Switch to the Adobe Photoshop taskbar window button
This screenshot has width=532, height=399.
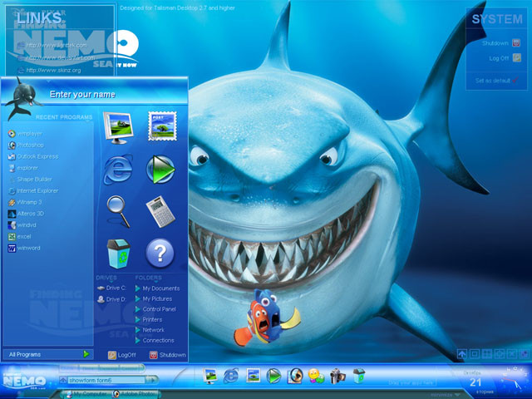[135, 394]
